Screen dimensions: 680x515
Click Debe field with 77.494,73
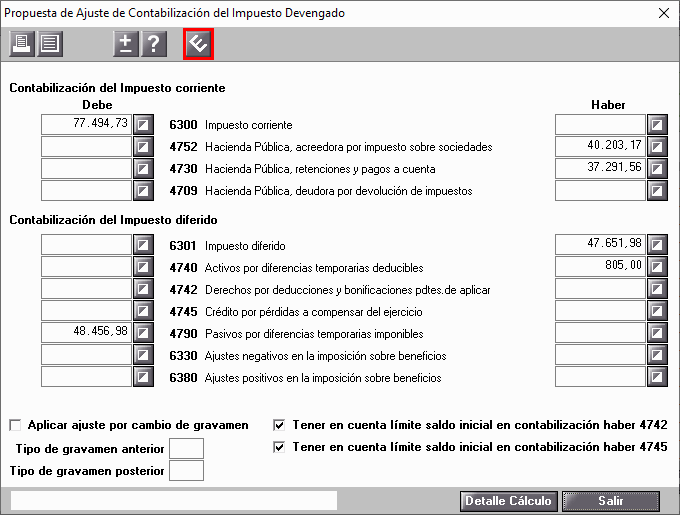(86, 124)
